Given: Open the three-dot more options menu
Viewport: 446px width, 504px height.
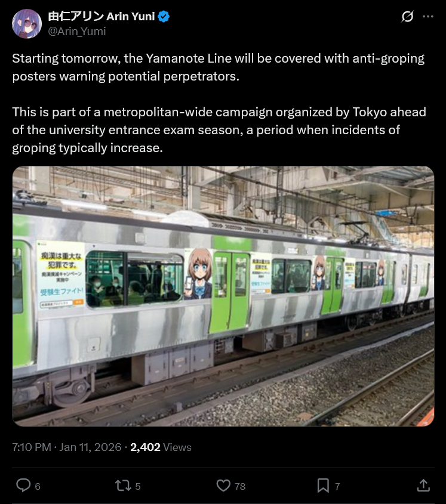Looking at the screenshot, I should pos(427,16).
